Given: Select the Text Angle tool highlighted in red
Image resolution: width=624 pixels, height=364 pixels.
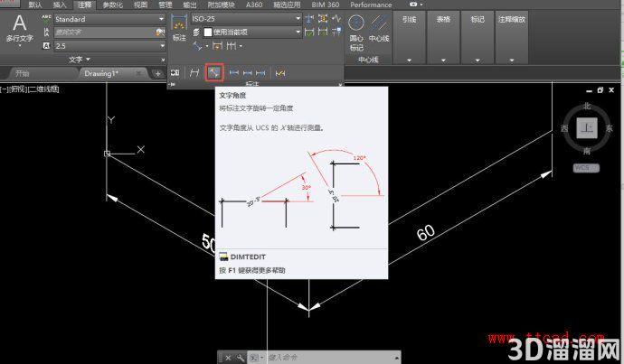Looking at the screenshot, I should pyautogui.click(x=214, y=73).
